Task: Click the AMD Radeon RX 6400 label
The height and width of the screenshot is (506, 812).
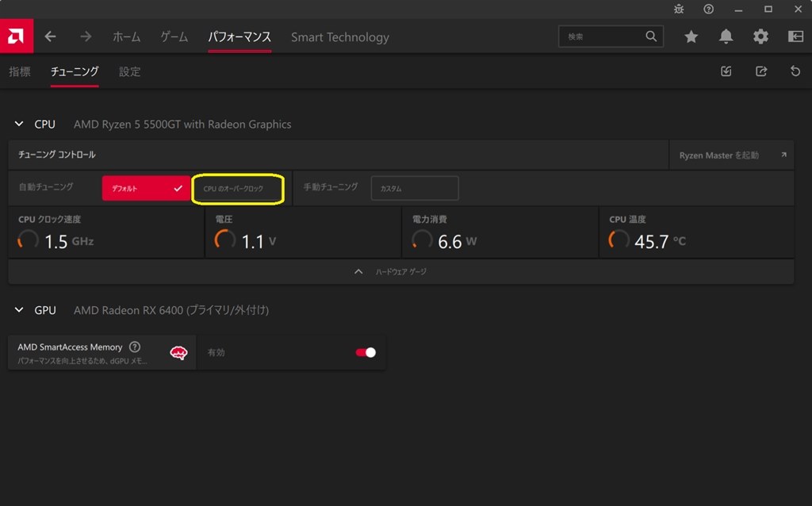Action: pos(171,310)
